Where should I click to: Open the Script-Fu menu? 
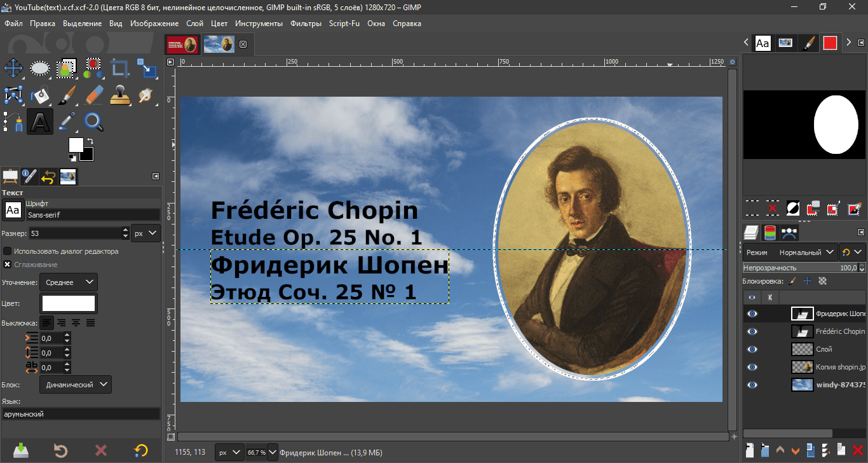(x=344, y=24)
